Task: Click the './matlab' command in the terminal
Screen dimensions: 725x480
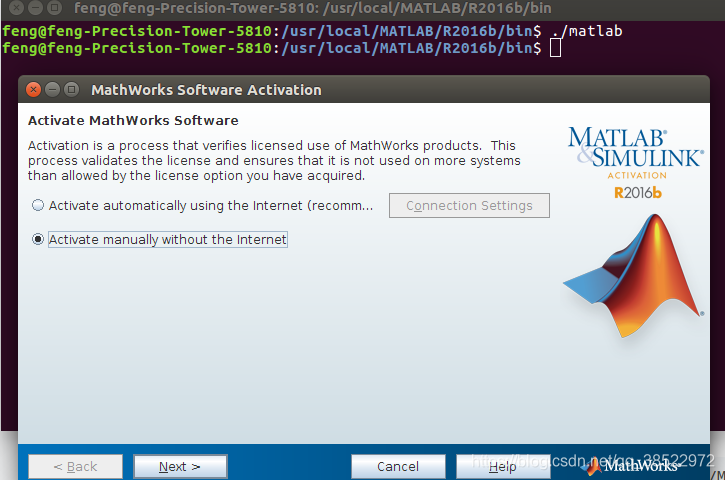Action: pos(587,31)
